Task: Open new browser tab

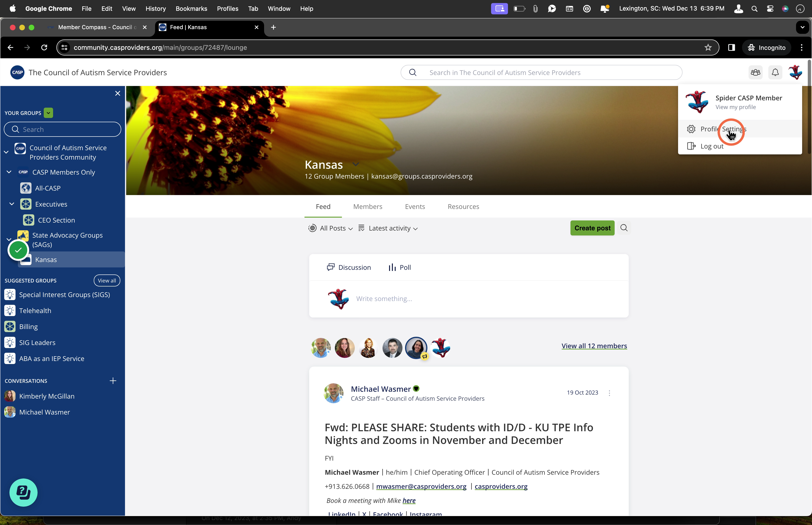Action: pyautogui.click(x=273, y=27)
